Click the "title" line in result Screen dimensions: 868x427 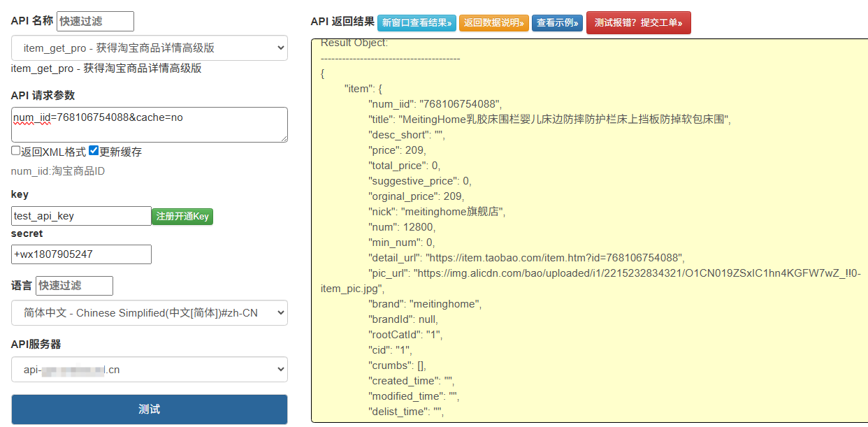click(549, 120)
